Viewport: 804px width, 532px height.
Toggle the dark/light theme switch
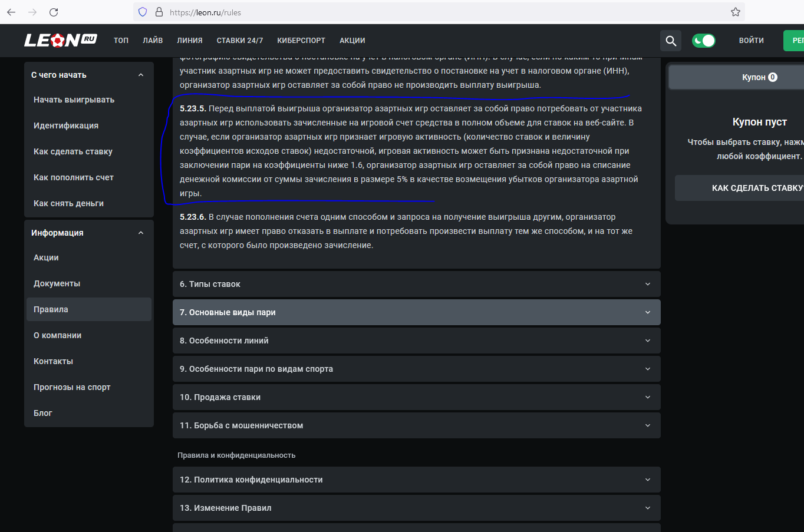(703, 41)
